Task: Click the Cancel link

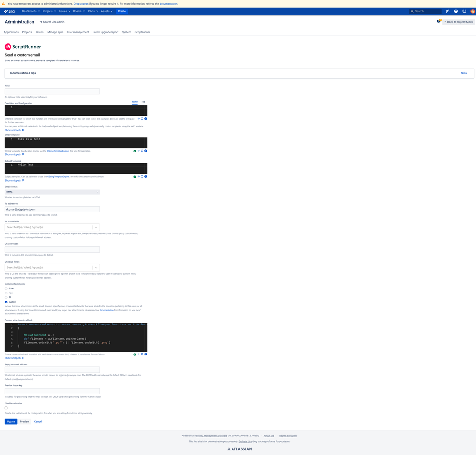Action: coord(38,421)
